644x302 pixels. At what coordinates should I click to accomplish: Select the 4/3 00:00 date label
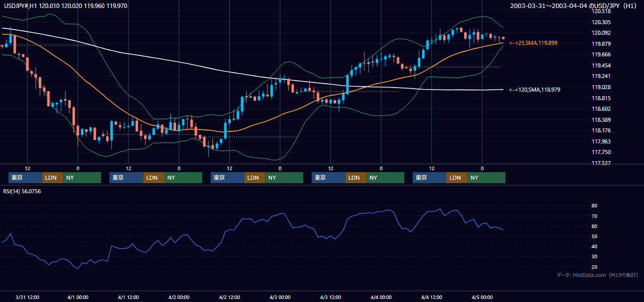[280, 297]
